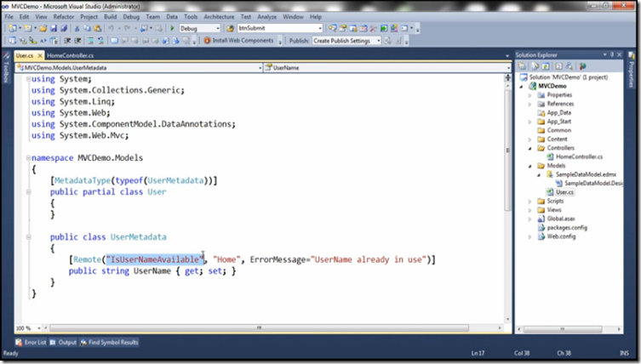Click the New Project toolbar icon

pos(13,28)
